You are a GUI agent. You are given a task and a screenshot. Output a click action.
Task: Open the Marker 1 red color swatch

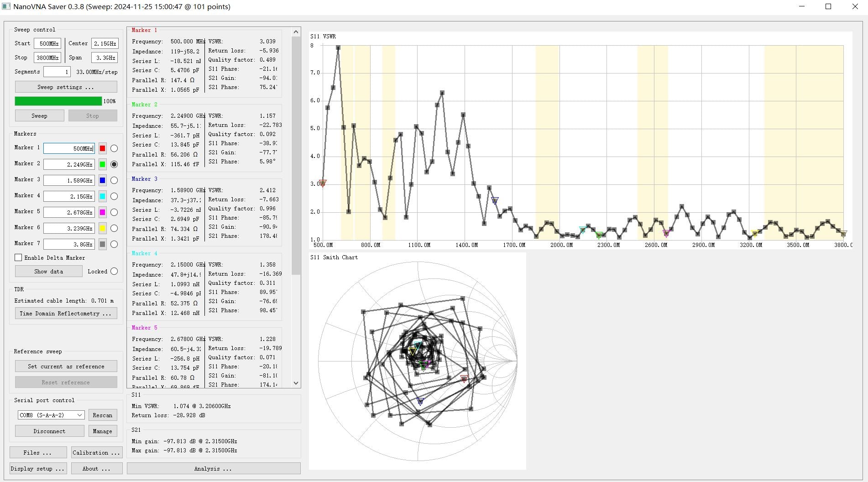coord(103,148)
